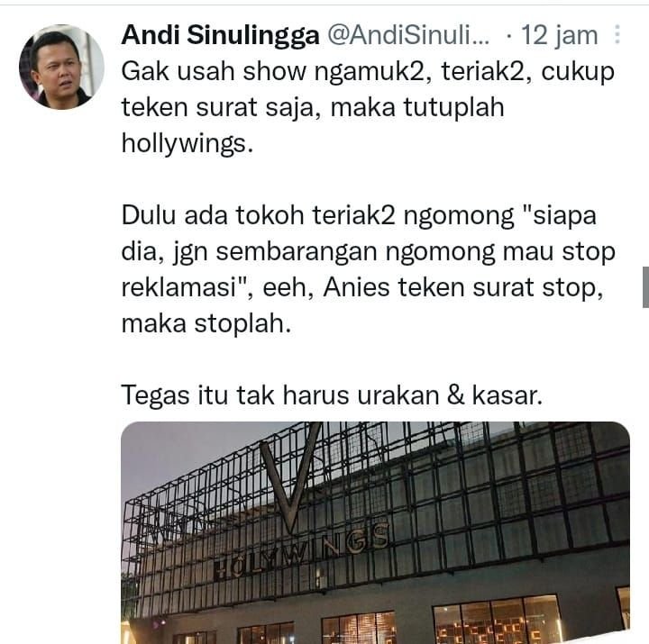Click the tweet line starting Gak usah show
The width and height of the screenshot is (649, 644).
368,71
